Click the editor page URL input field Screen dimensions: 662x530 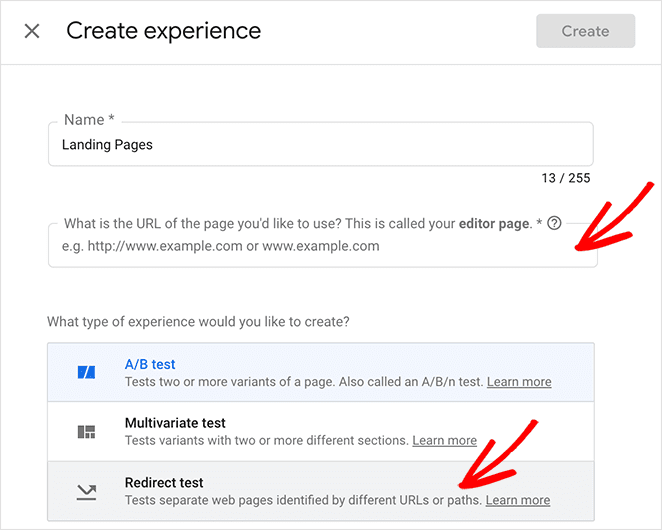point(323,246)
